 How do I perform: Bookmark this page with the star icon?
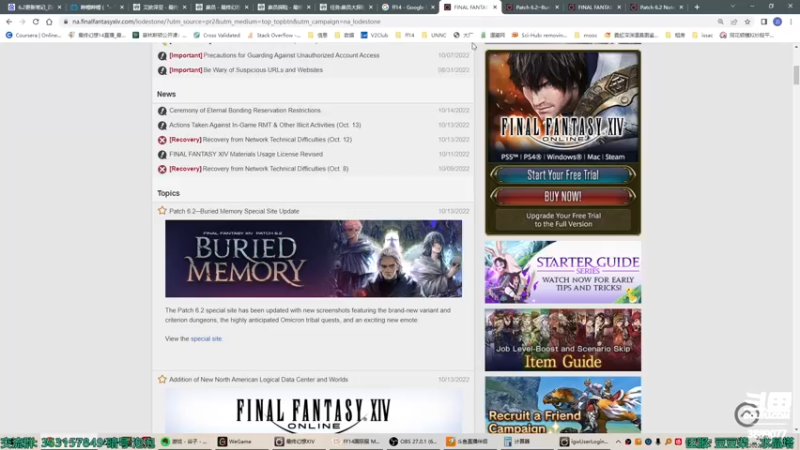tap(747, 22)
